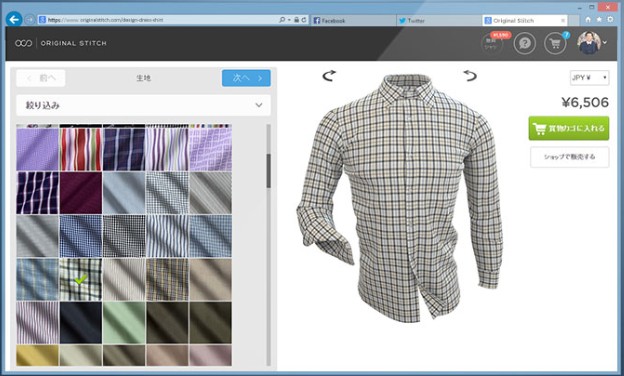This screenshot has height=376, width=624.
Task: Select the navy plaid fabric swatch
Action: click(124, 149)
